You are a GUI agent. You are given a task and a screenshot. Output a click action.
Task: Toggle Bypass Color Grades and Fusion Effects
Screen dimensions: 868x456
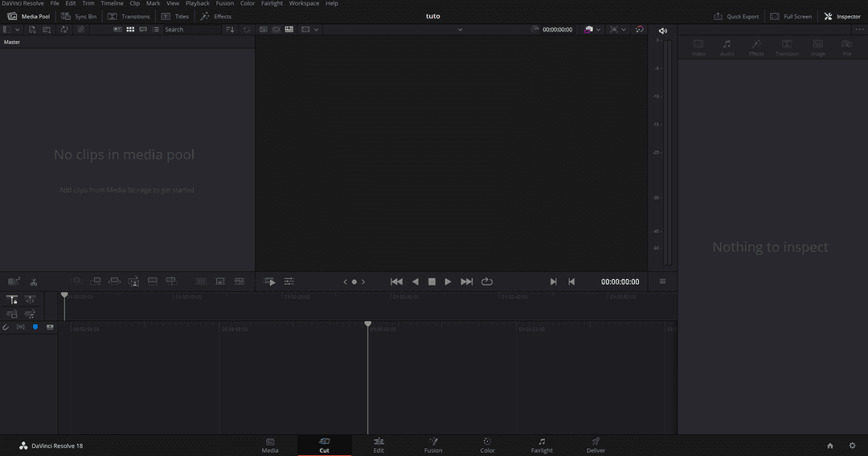pos(640,30)
